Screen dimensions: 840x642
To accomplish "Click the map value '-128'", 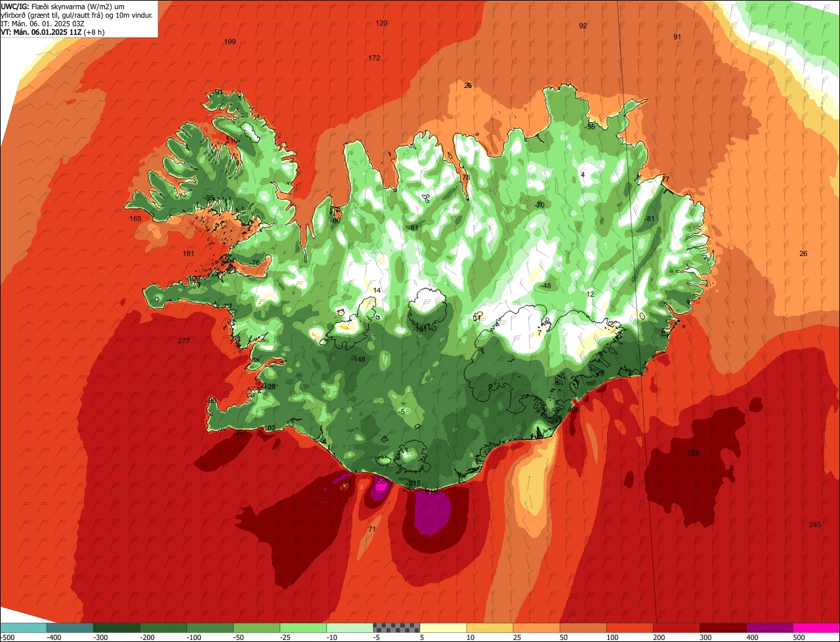I will (269, 387).
